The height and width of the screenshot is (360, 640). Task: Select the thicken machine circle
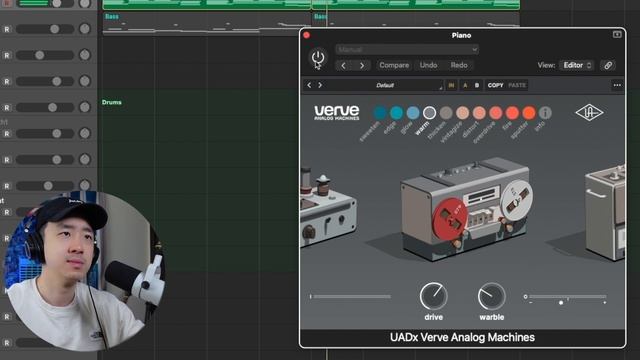click(x=446, y=113)
